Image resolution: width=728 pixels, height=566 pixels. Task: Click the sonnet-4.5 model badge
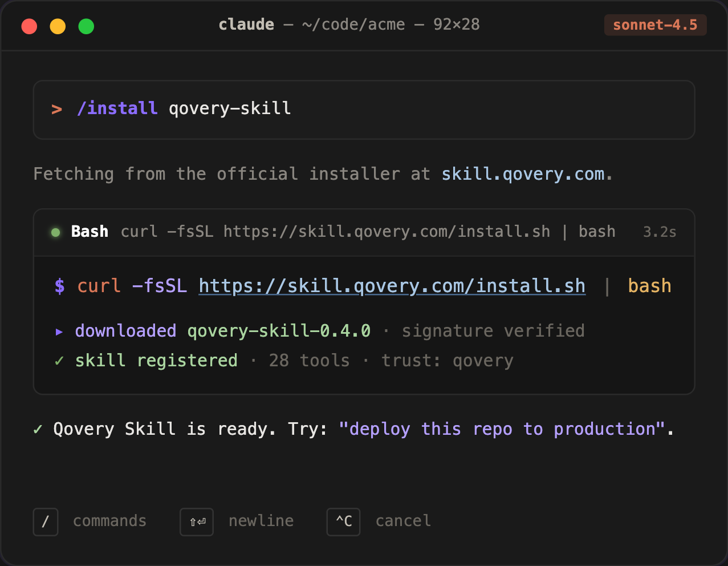[x=655, y=25]
